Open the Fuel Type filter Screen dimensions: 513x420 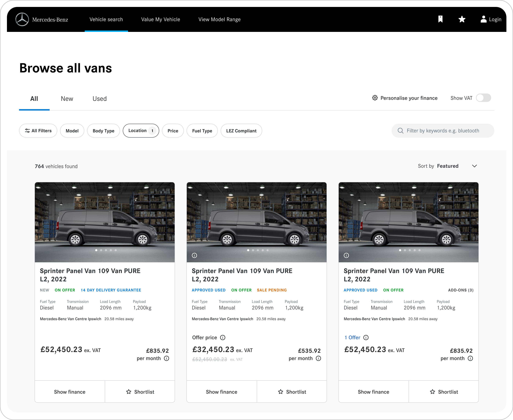(202, 131)
